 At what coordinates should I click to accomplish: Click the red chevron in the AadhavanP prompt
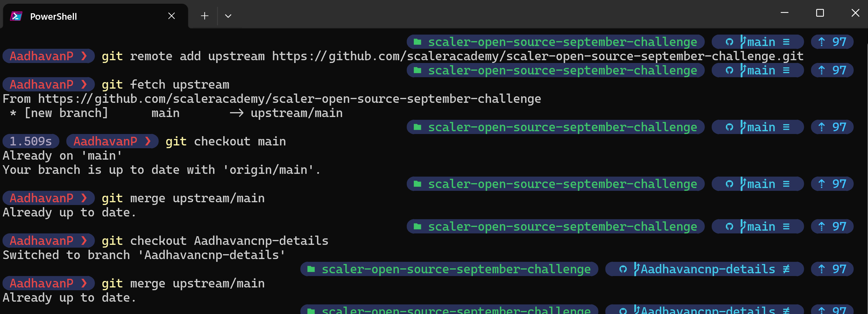85,56
